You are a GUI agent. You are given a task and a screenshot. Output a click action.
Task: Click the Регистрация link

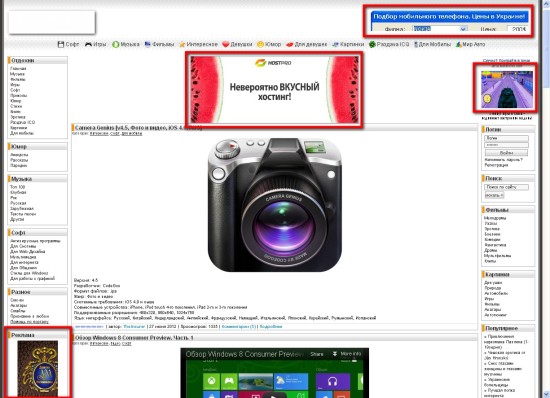pyautogui.click(x=496, y=165)
